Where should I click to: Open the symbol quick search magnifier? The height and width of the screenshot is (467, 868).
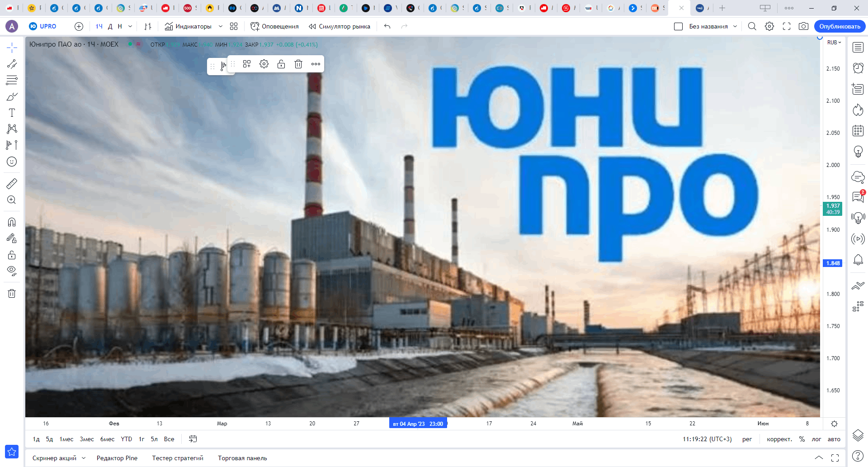(752, 26)
